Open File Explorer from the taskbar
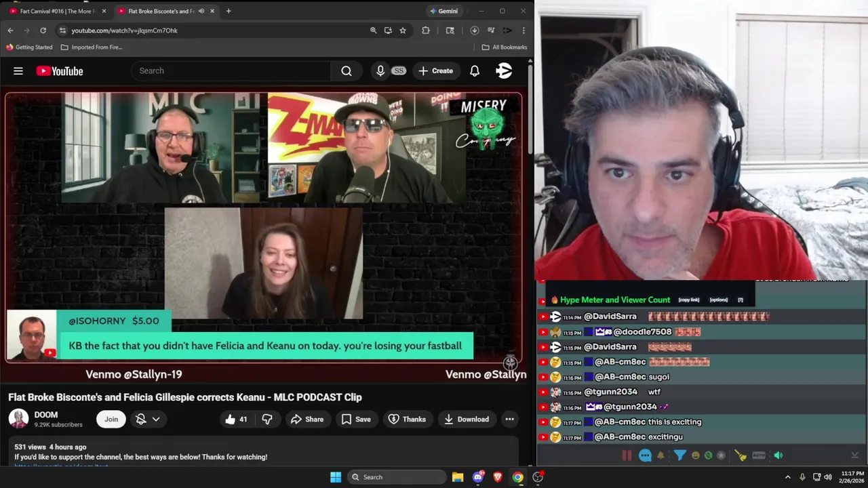 (x=458, y=477)
